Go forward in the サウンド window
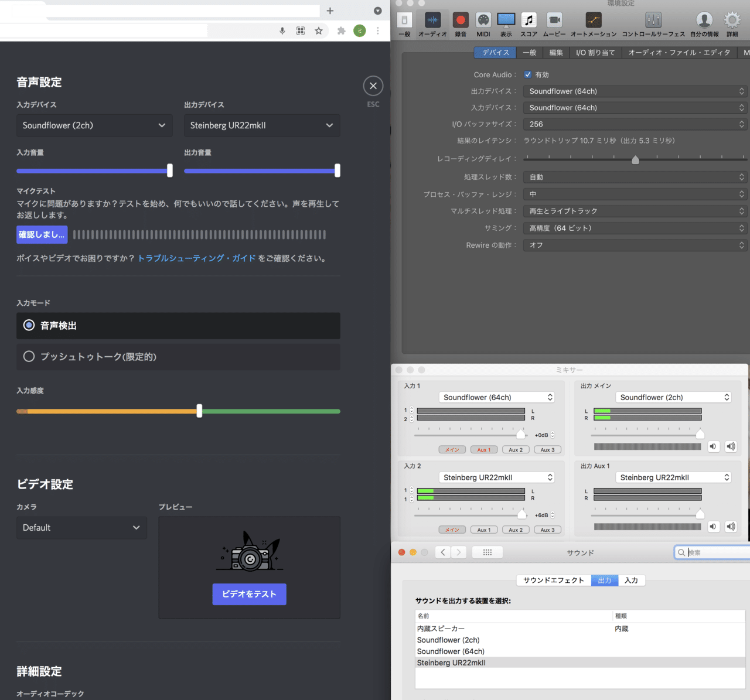This screenshot has height=700, width=750. point(459,552)
